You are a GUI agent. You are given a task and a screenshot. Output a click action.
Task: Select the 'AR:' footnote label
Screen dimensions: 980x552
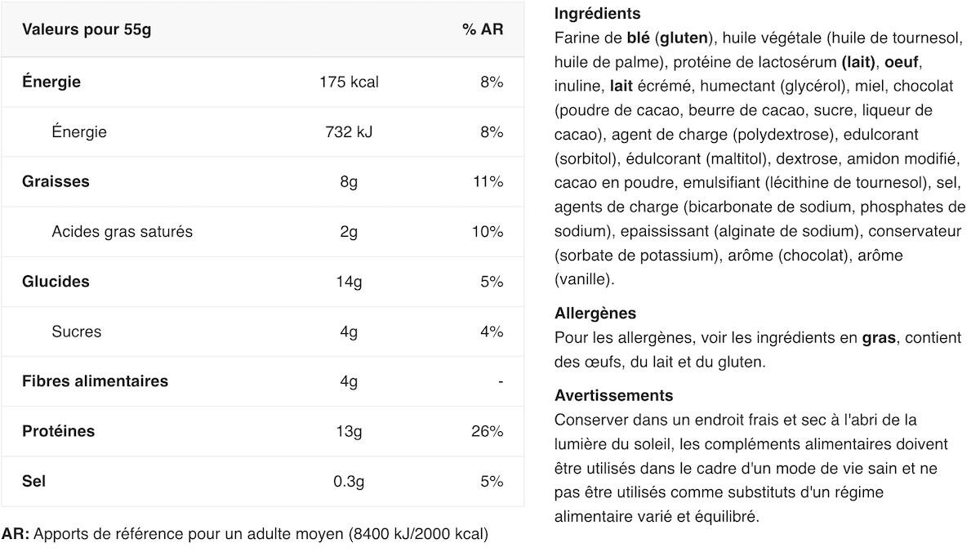pos(16,535)
